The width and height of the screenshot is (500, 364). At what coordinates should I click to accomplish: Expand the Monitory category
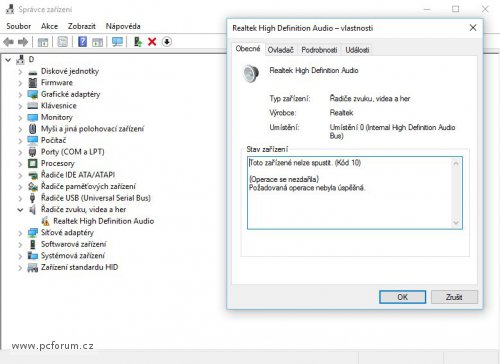click(x=20, y=118)
